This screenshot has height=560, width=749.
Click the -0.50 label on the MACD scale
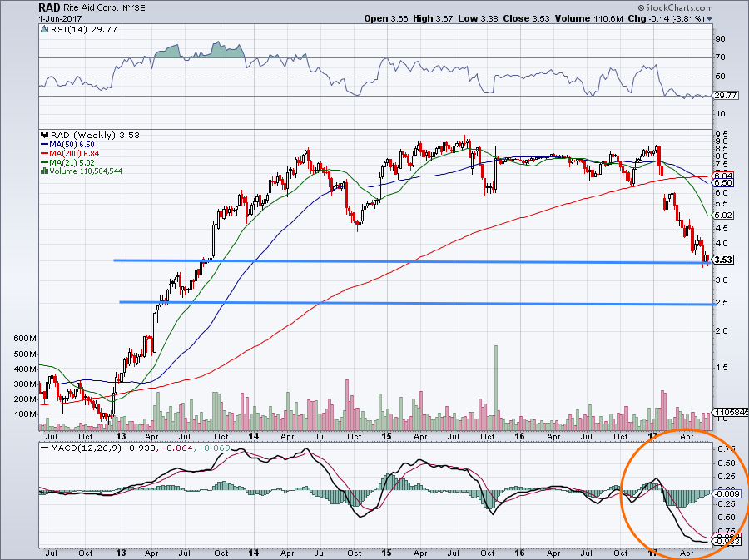click(725, 518)
